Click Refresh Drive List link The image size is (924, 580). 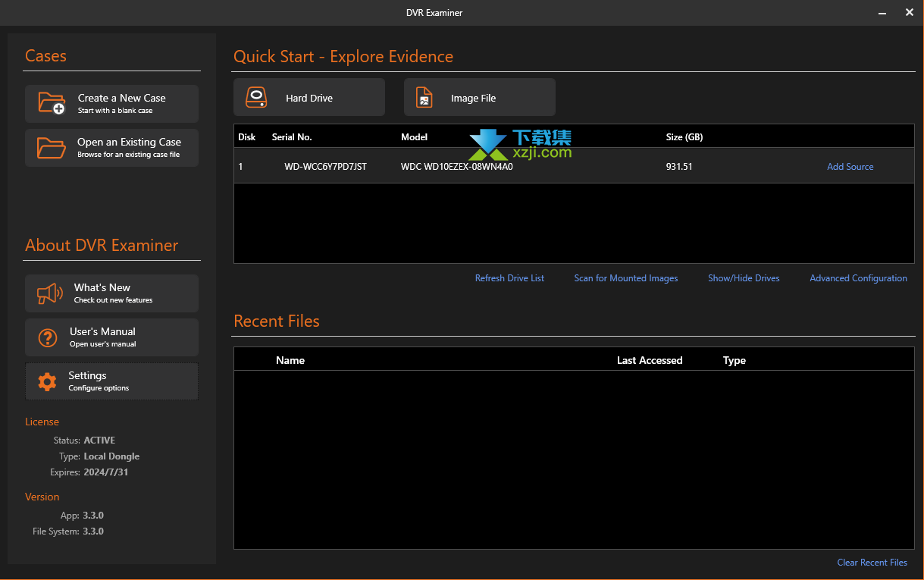coord(509,278)
